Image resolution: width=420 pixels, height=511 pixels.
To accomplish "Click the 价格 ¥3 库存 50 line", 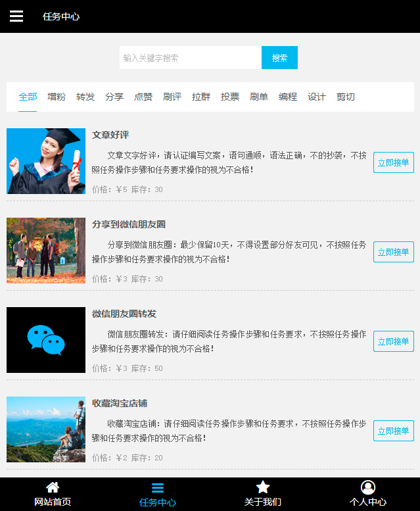I will point(128,368).
